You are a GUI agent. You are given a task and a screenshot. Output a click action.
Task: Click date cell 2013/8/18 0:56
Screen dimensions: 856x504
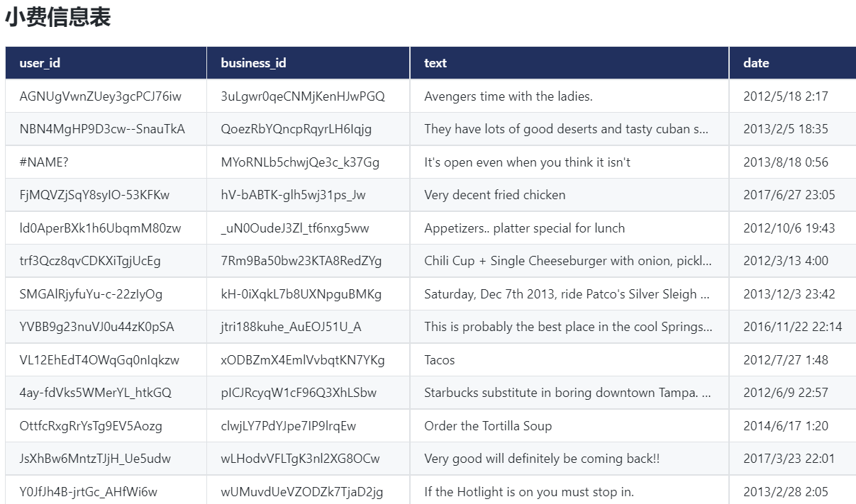(x=785, y=162)
